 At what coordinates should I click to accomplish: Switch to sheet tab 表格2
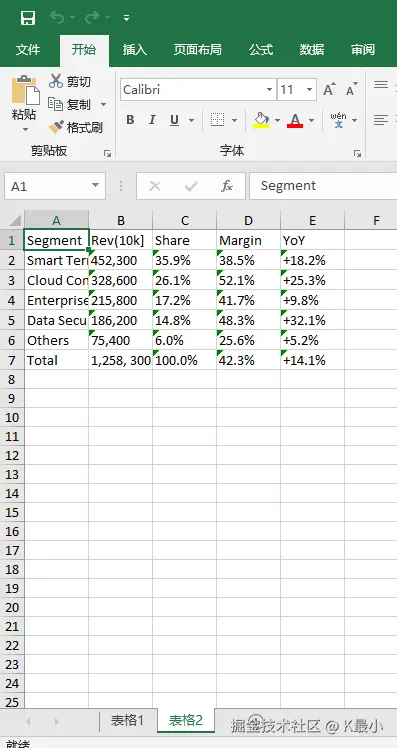[x=186, y=720]
